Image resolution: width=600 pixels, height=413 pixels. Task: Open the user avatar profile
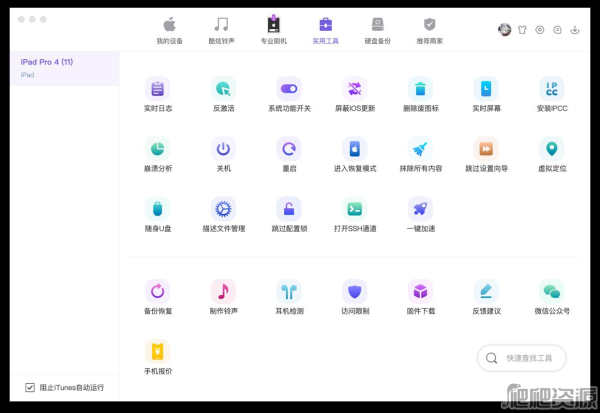point(504,30)
